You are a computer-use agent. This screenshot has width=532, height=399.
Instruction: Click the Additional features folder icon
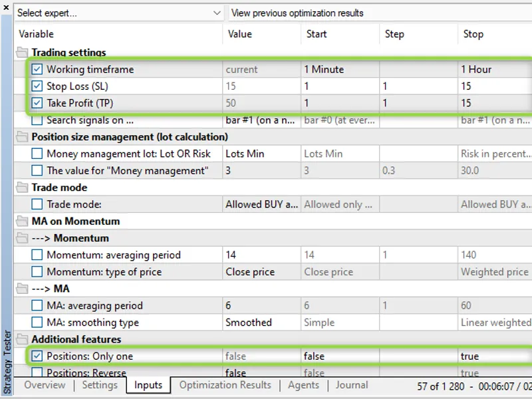coord(22,339)
